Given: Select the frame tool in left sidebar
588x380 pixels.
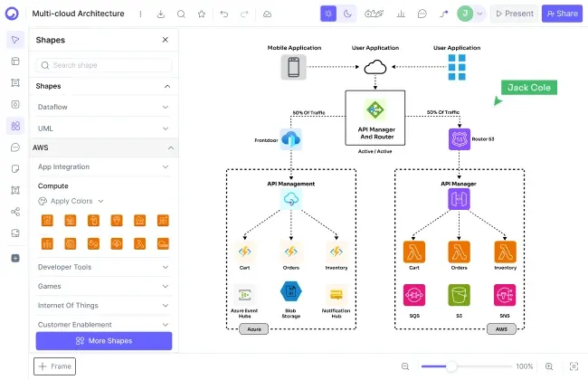Looking at the screenshot, I should tap(15, 83).
